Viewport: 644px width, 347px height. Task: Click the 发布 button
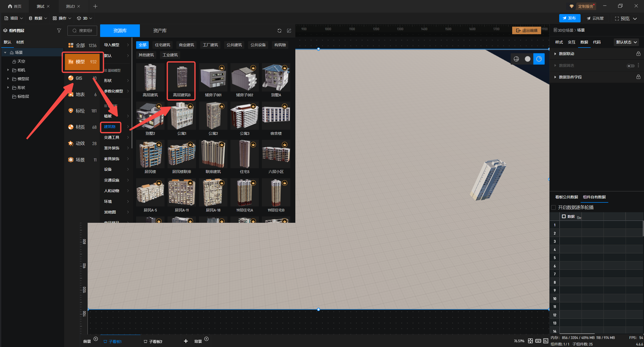point(570,18)
